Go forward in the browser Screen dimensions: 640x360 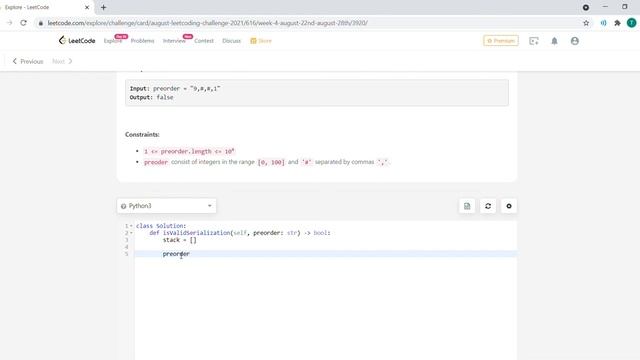[x=9, y=23]
